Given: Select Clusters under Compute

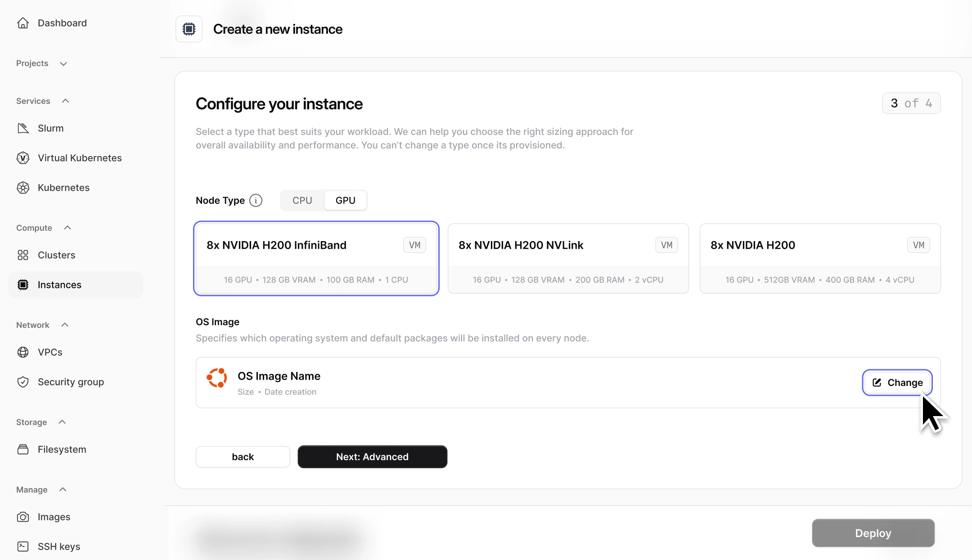Looking at the screenshot, I should pyautogui.click(x=56, y=255).
